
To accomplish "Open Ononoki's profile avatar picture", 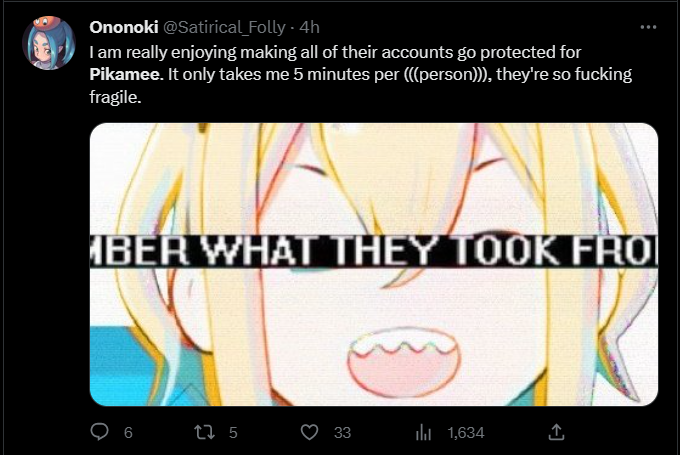I will [x=48, y=42].
